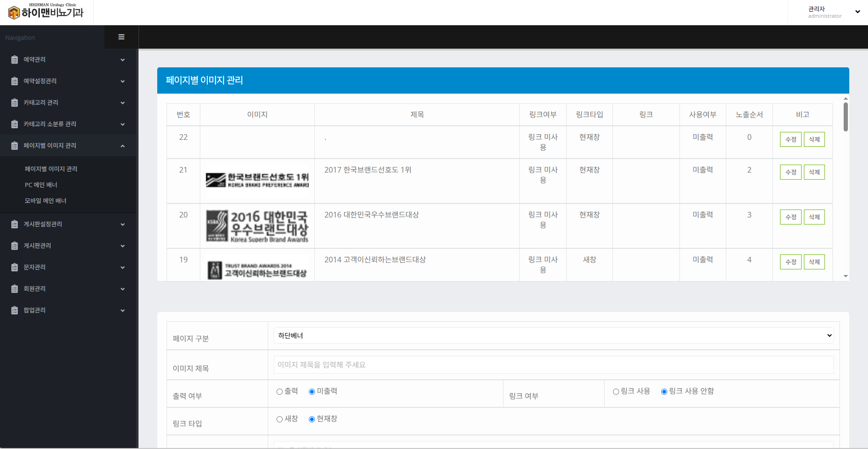Toggle the hamburger navigation menu icon

point(121,37)
